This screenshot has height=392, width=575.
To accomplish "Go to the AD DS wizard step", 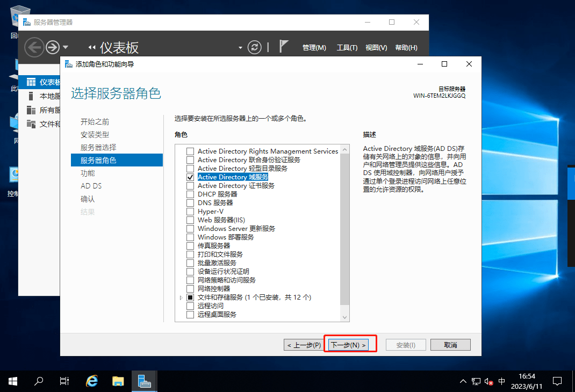I will pos(91,186).
